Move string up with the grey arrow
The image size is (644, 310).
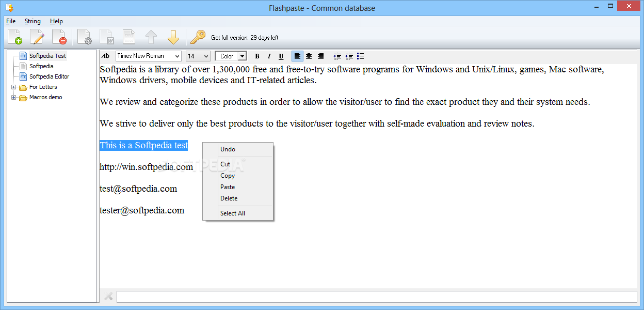click(x=151, y=37)
